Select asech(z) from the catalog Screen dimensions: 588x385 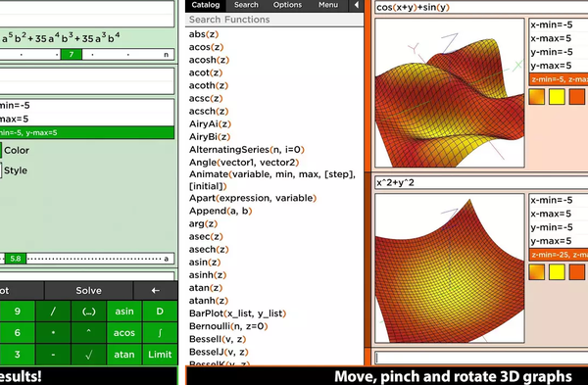(209, 249)
